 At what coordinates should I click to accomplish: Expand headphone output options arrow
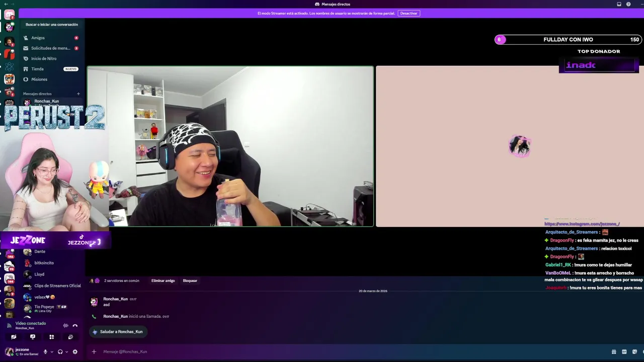tap(66, 352)
